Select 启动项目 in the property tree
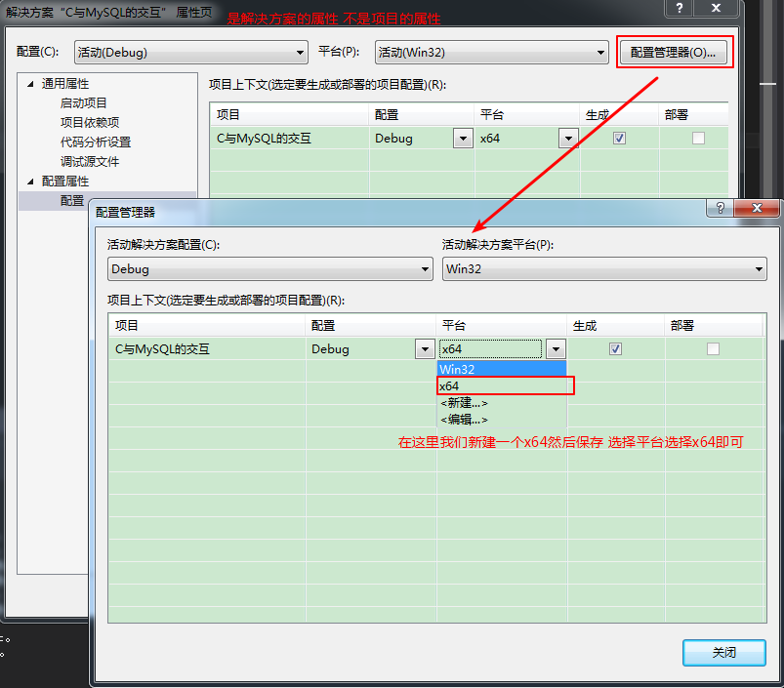The width and height of the screenshot is (784, 688). coord(84,103)
